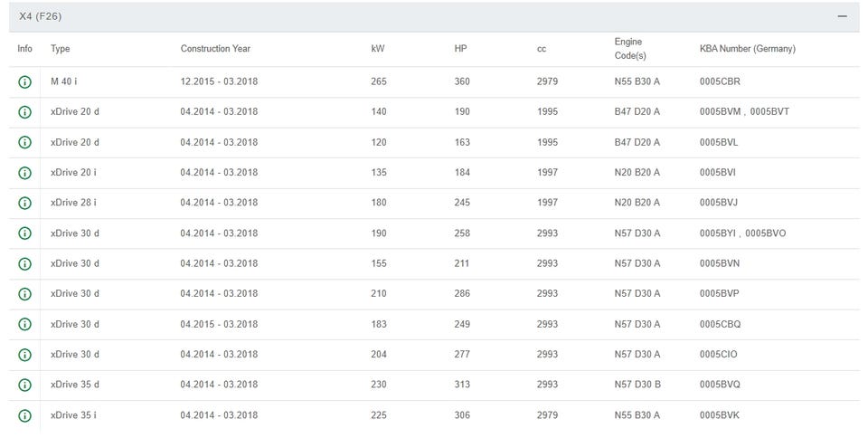Viewport: 868px width, 438px height.
Task: Click KBA number 0005CBR
Action: tap(720, 81)
